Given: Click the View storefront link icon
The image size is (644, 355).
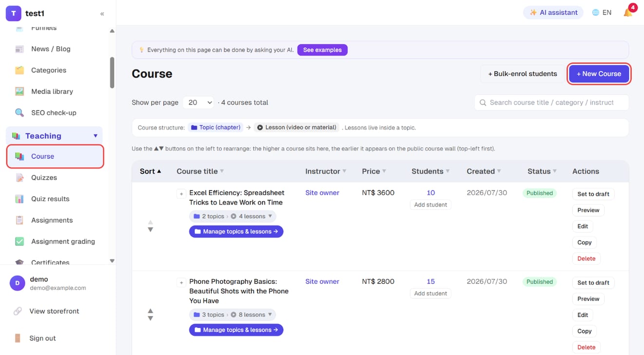Looking at the screenshot, I should click(x=18, y=311).
